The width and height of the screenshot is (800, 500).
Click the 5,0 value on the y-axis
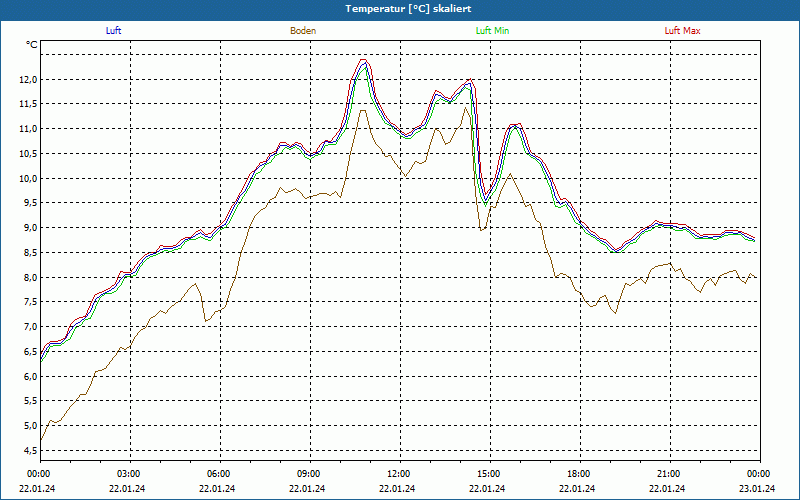click(31, 426)
